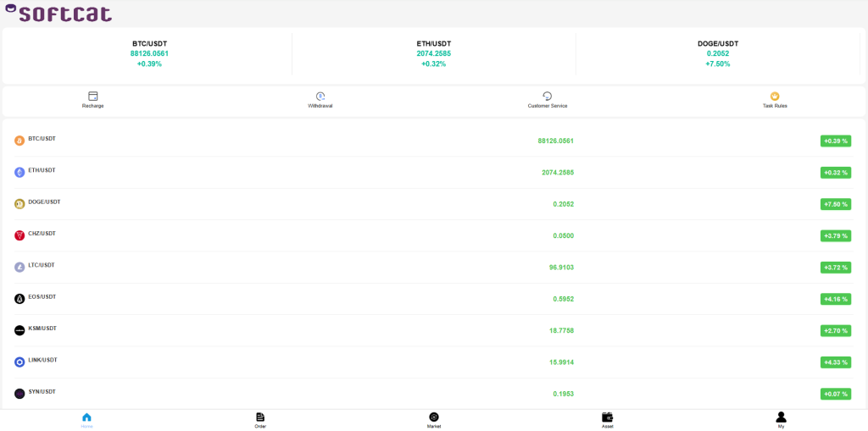This screenshot has width=868, height=431.
Task: Open the DOGE/USDT header ticker card title
Action: [x=718, y=44]
